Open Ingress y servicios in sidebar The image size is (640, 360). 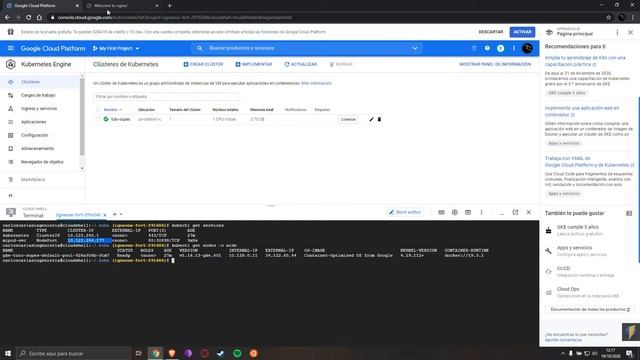click(x=39, y=109)
